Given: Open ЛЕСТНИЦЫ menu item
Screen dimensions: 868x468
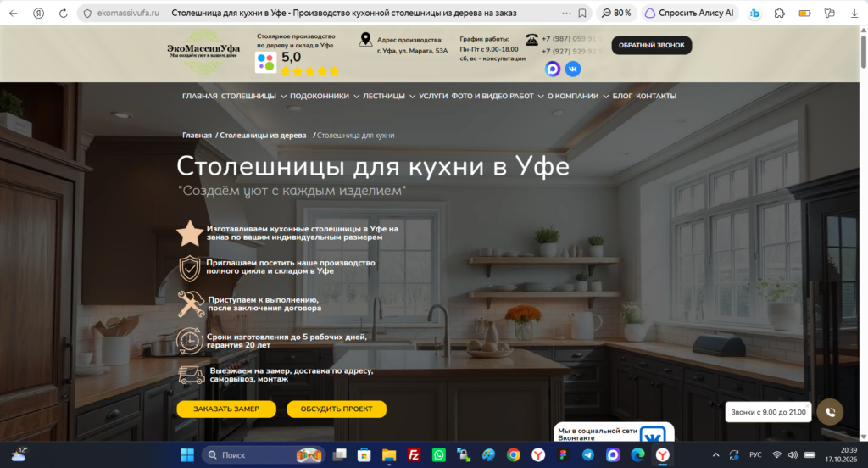Looking at the screenshot, I should [384, 96].
